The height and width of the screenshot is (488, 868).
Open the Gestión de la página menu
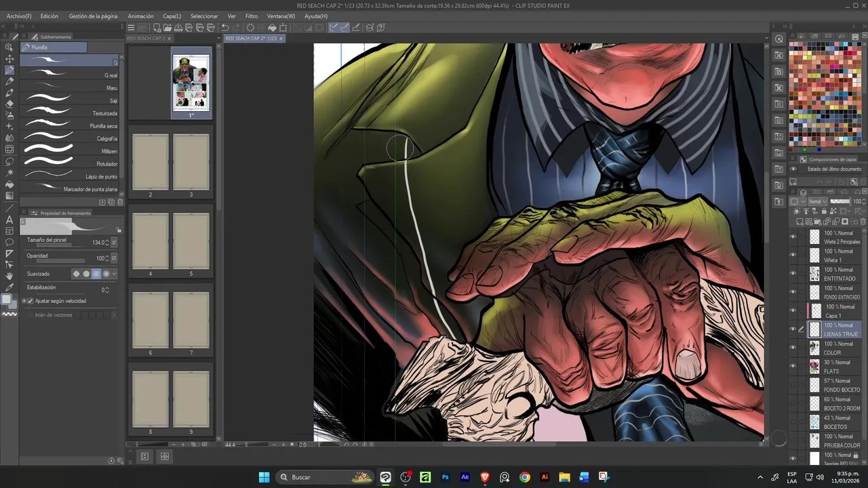93,16
